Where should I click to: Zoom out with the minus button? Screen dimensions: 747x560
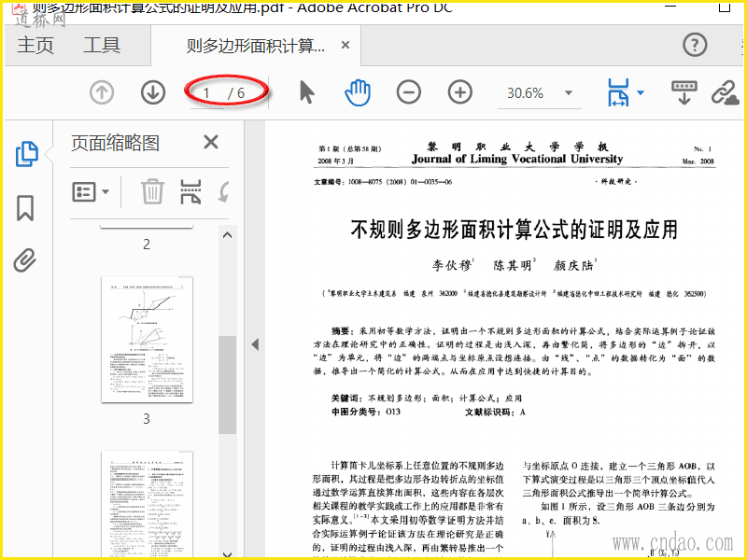click(x=409, y=92)
